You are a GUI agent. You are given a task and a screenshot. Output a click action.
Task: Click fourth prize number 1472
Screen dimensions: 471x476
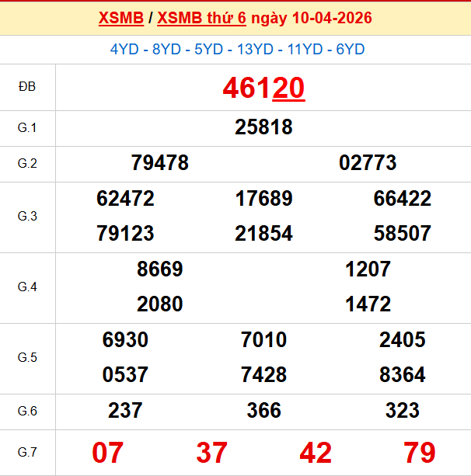[368, 304]
